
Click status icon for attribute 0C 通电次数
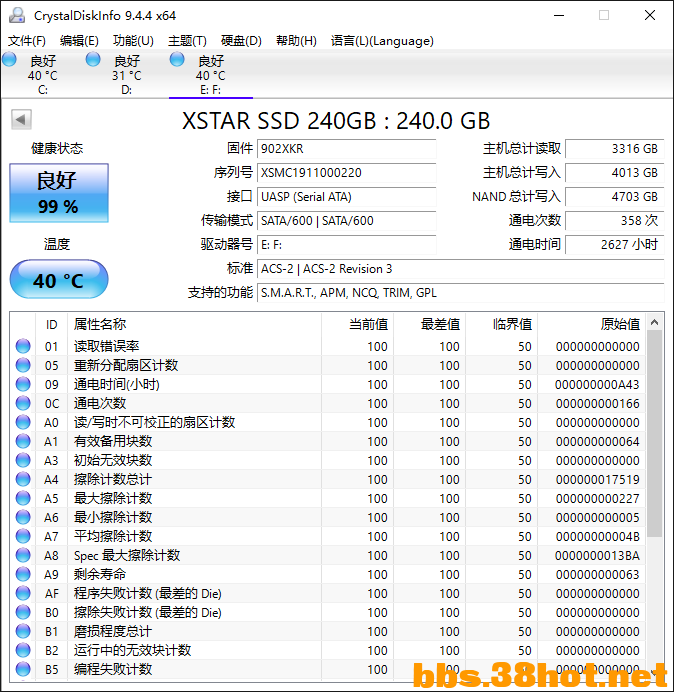[23, 403]
